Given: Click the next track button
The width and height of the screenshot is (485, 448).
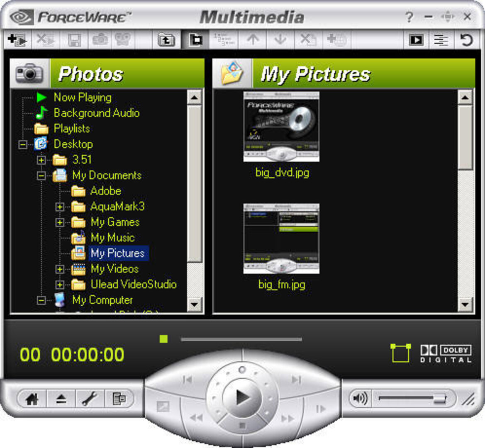Looking at the screenshot, I should 296,380.
